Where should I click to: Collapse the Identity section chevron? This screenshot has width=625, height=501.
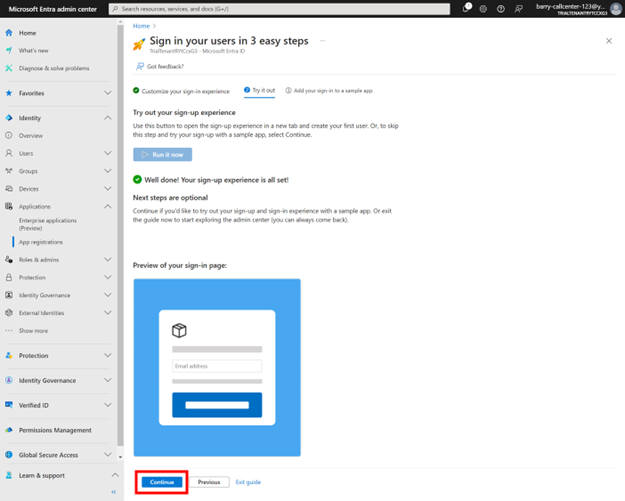point(108,118)
